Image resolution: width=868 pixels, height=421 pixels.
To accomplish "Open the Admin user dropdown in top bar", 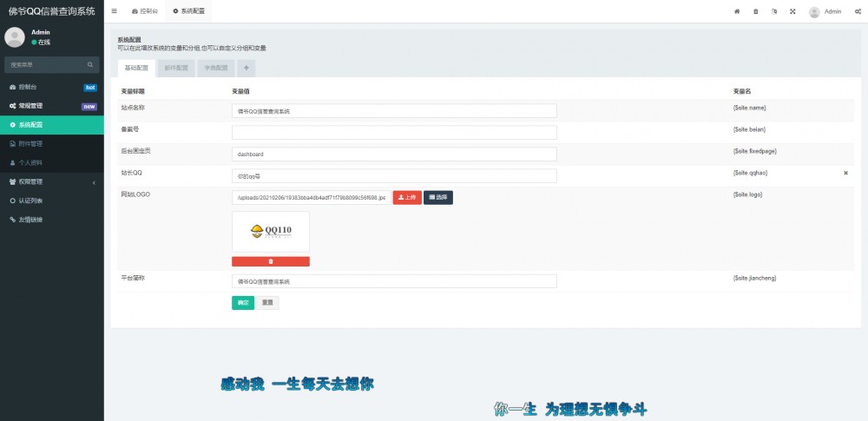I will [825, 11].
